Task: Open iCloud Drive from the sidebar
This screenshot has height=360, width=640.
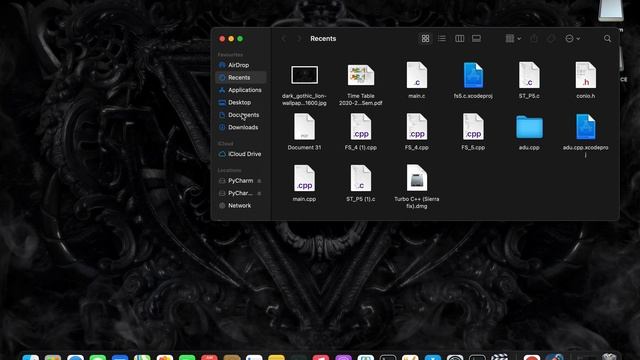Action: (241, 154)
